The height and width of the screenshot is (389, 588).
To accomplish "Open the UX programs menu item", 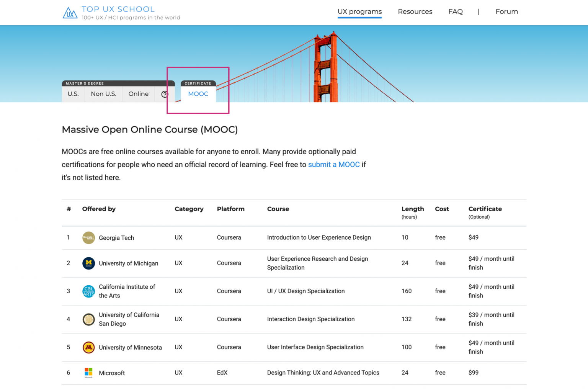I will 359,11.
